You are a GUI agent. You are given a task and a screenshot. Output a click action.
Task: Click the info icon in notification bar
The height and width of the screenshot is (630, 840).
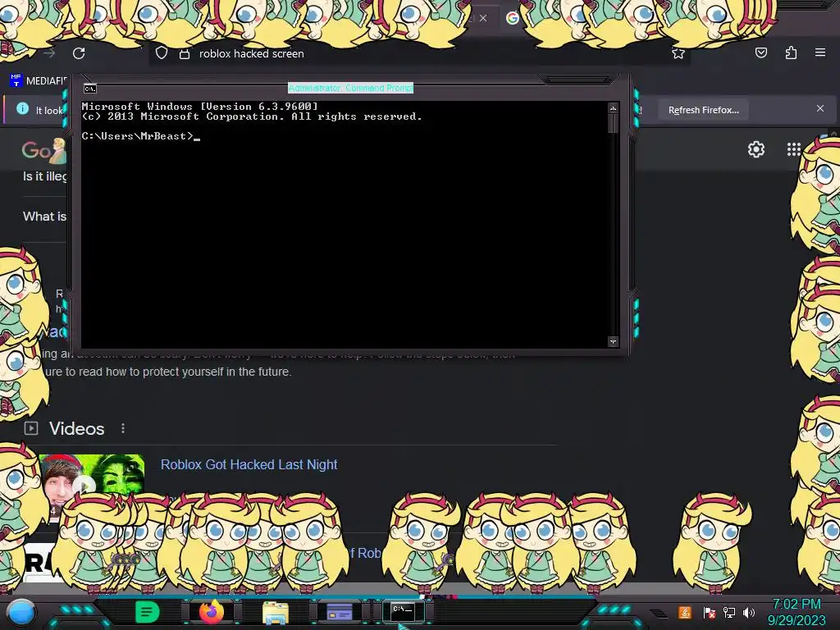click(x=22, y=109)
